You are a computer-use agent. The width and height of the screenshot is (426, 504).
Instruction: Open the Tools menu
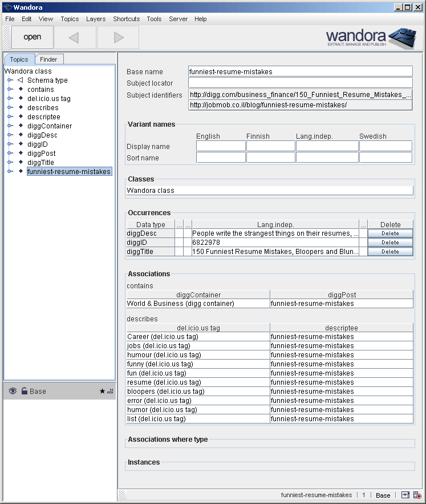pyautogui.click(x=154, y=19)
